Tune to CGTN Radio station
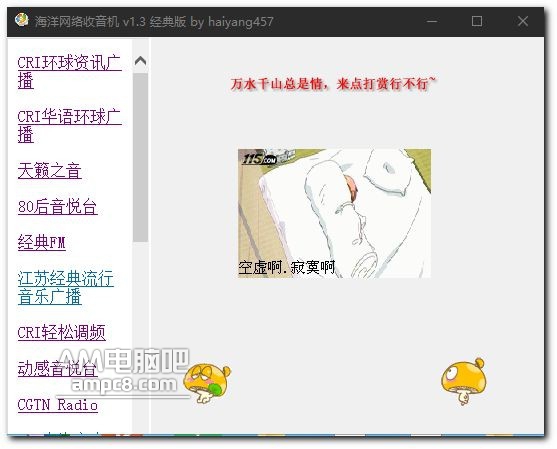The height and width of the screenshot is (449, 557). [58, 405]
